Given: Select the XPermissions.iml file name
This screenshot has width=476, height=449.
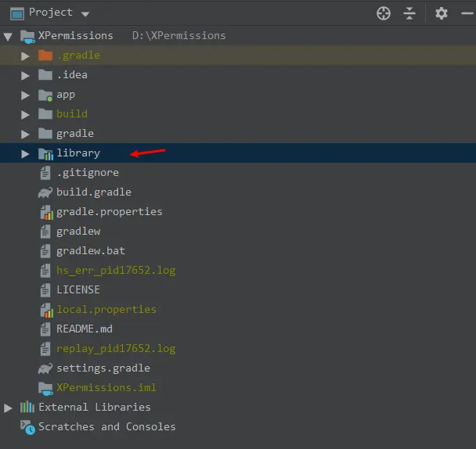Looking at the screenshot, I should tap(106, 388).
